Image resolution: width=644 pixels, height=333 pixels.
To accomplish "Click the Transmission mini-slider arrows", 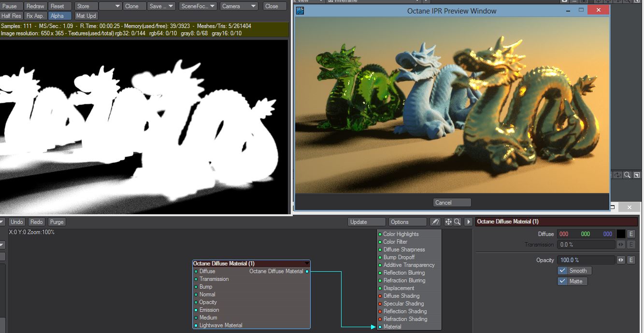I will coord(621,245).
